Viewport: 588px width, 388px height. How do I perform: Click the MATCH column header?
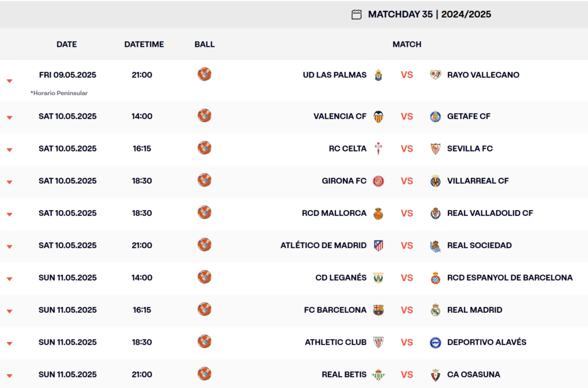407,44
